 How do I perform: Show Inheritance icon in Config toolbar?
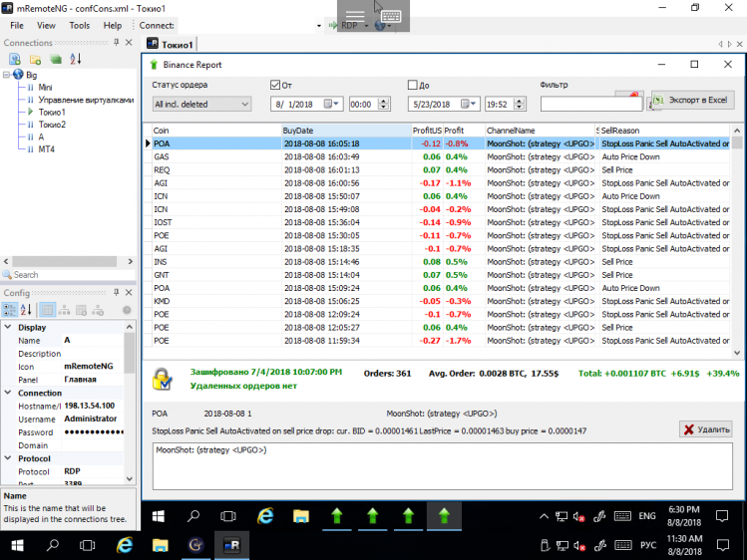(x=64, y=310)
